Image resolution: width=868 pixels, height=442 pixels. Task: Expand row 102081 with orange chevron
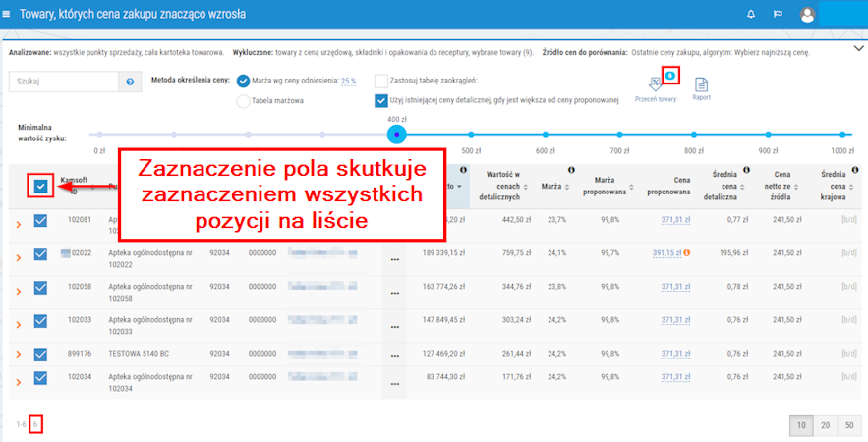coord(17,222)
